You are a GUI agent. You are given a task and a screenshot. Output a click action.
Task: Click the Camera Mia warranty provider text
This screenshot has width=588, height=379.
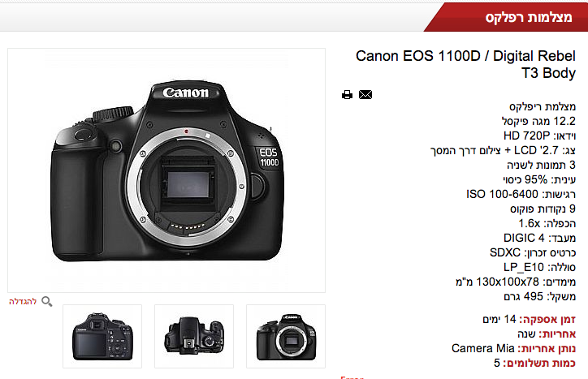point(483,348)
